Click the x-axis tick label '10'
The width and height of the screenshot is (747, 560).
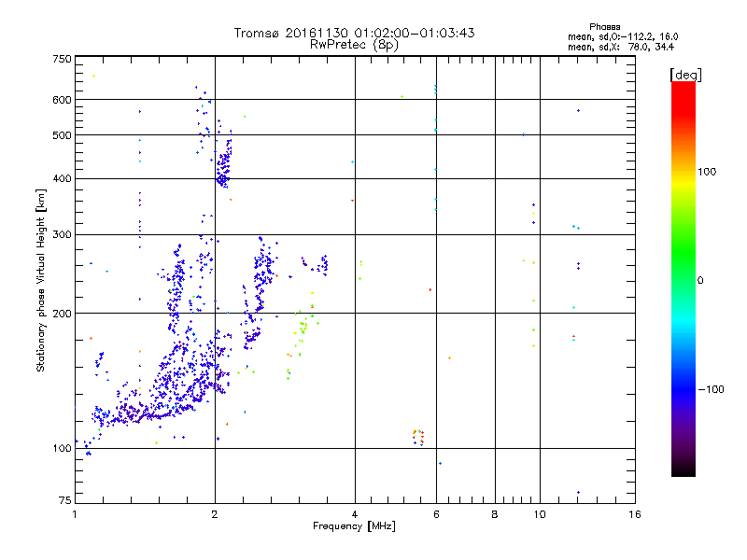540,514
